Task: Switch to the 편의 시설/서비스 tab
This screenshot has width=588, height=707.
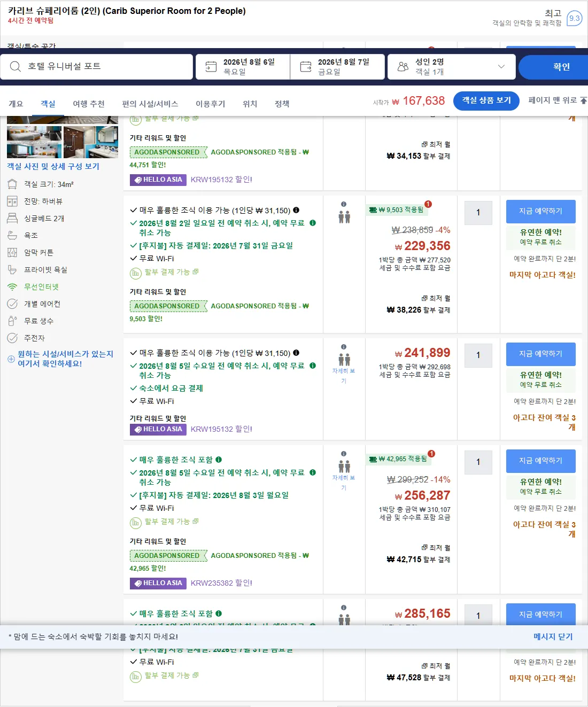Action: tap(150, 104)
